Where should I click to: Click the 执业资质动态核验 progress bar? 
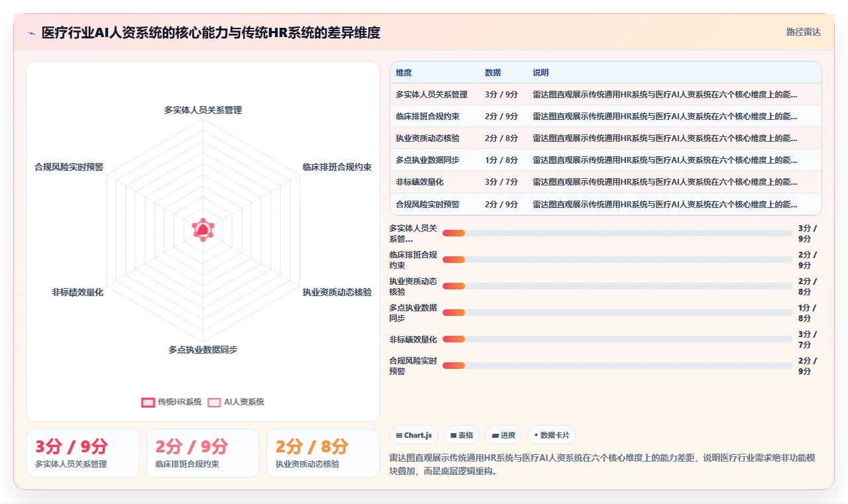coord(617,286)
